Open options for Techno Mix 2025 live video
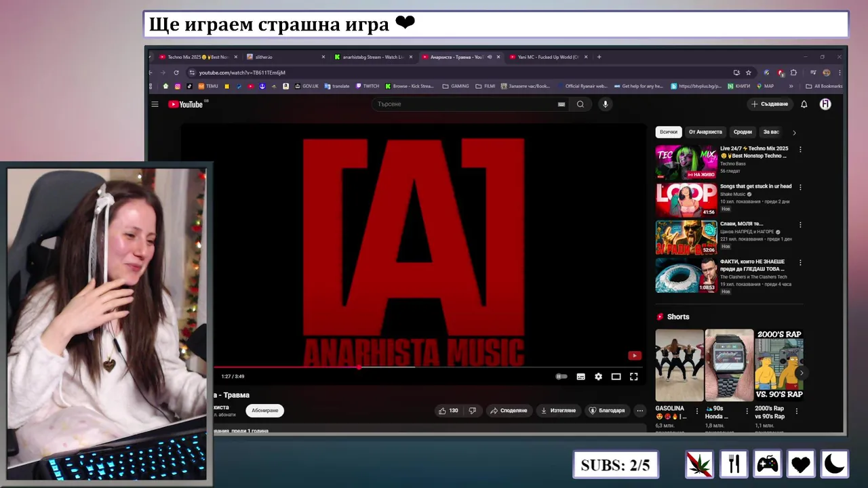This screenshot has height=488, width=868. pyautogui.click(x=800, y=150)
